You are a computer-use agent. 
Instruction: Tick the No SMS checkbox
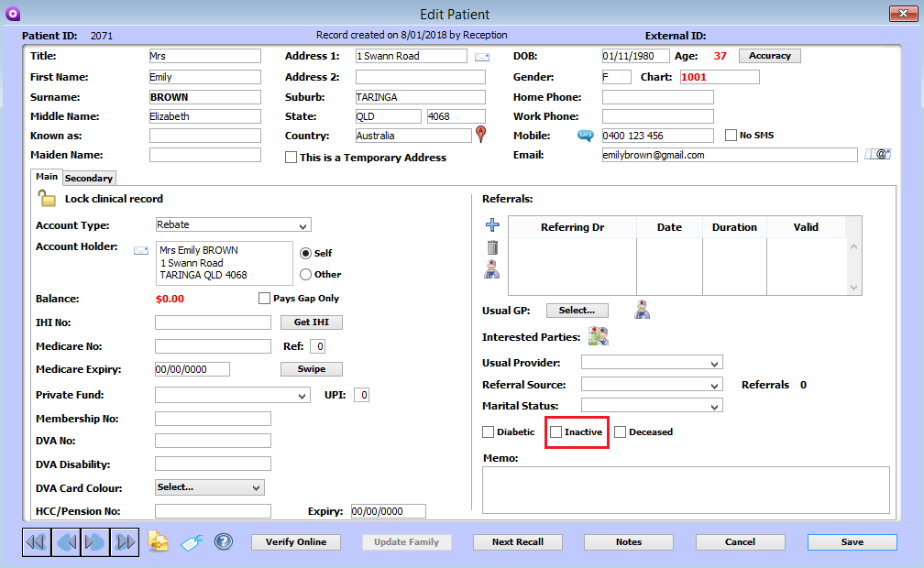click(x=731, y=136)
